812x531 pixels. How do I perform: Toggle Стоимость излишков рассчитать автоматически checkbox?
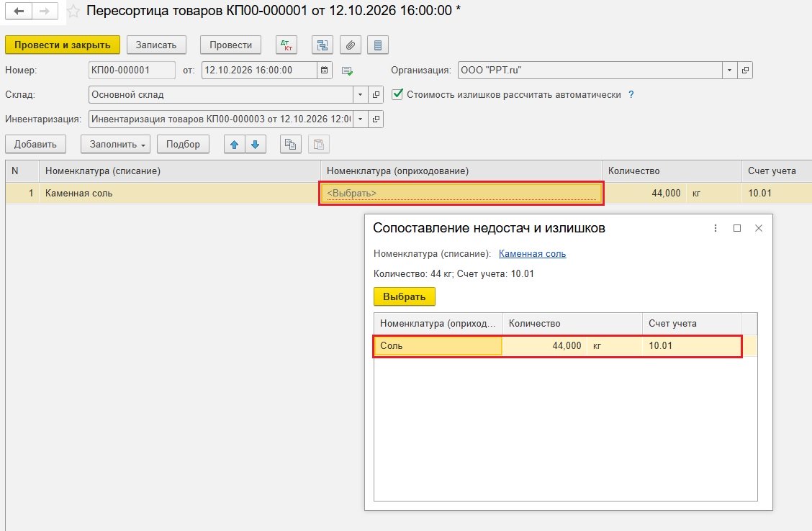coord(397,94)
